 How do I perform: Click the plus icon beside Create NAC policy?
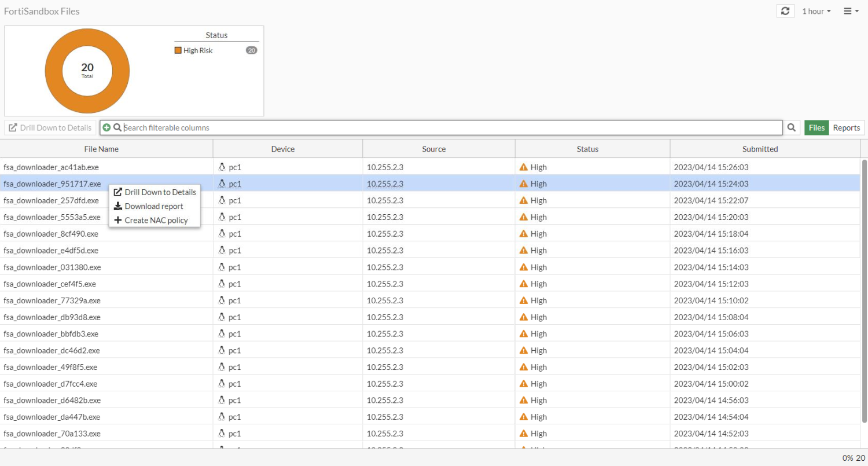coord(118,220)
